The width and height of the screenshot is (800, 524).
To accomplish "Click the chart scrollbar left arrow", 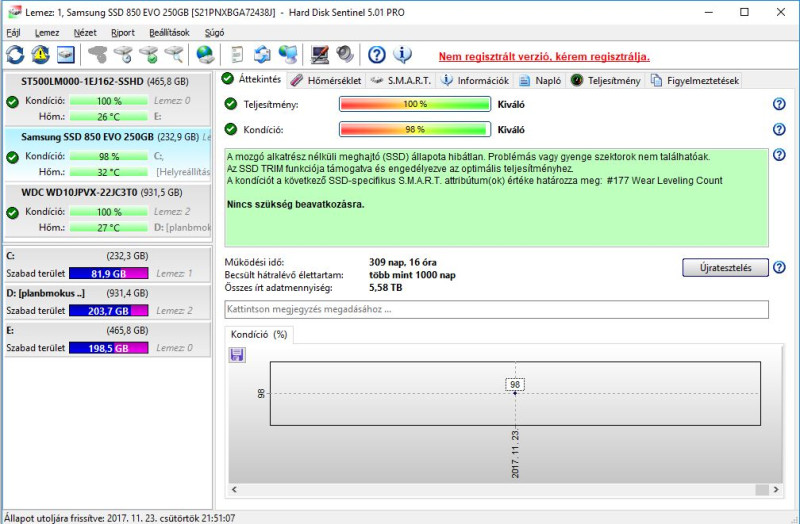I will (234, 489).
